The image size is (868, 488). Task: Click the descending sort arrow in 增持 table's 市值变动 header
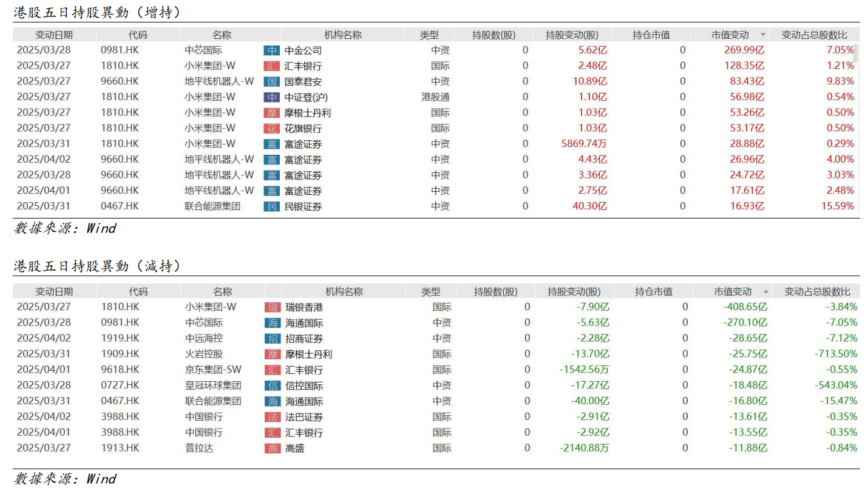click(763, 35)
